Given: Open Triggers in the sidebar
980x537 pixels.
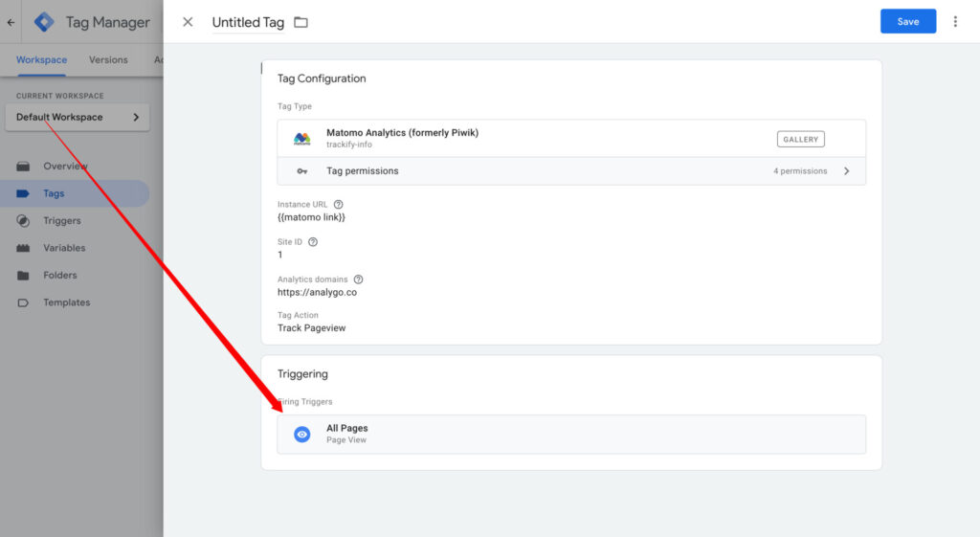Looking at the screenshot, I should 61,220.
